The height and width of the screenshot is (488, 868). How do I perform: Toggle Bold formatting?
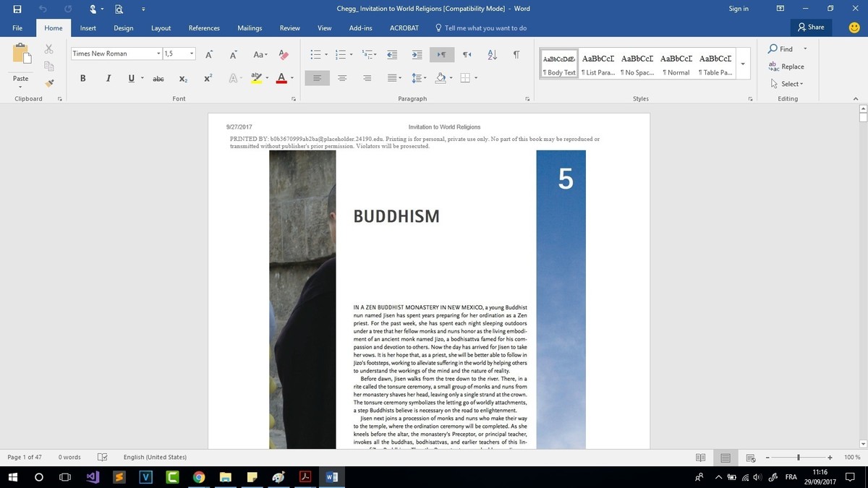click(83, 78)
